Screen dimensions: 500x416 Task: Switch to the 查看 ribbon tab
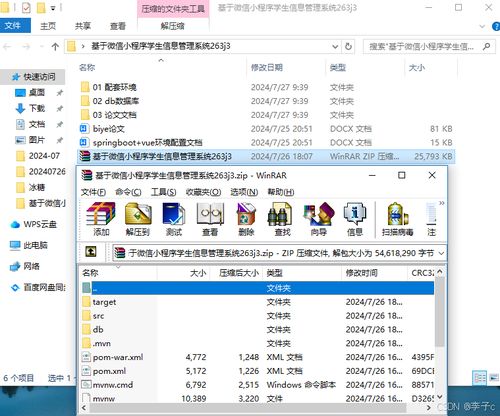point(118,26)
